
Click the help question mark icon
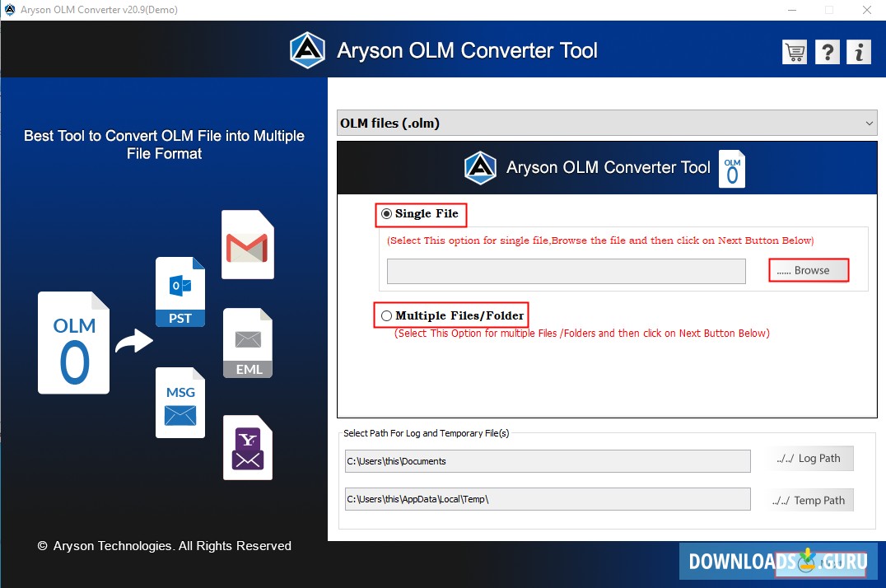point(827,51)
